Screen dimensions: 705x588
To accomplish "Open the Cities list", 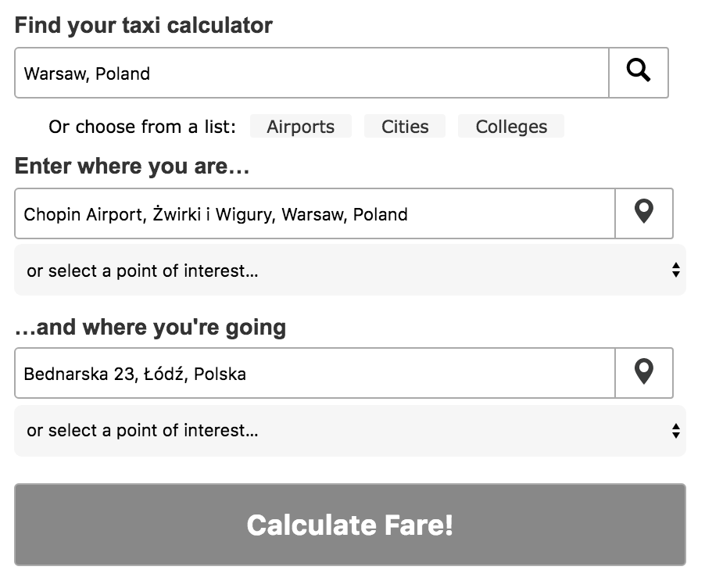I will pos(405,127).
